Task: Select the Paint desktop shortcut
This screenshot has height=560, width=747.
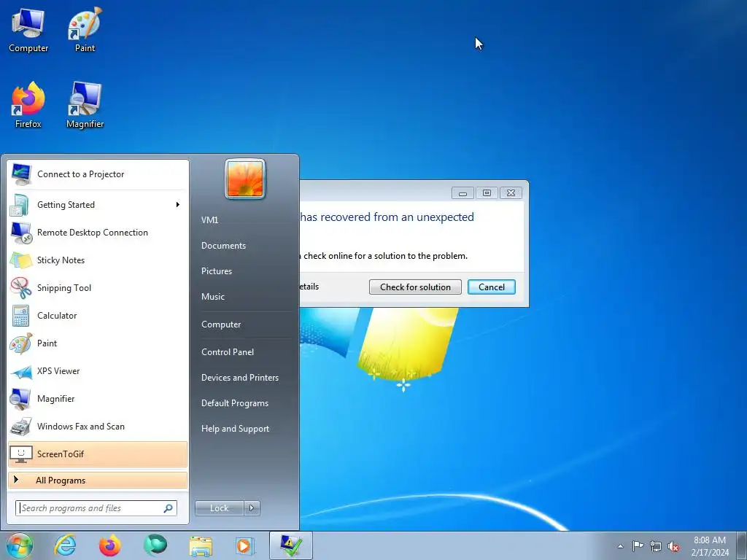Action: click(85, 31)
